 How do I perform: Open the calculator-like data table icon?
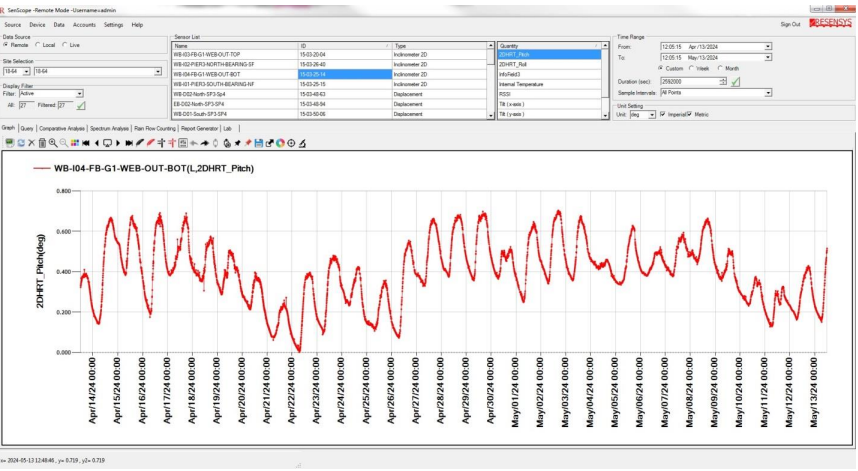(x=183, y=143)
